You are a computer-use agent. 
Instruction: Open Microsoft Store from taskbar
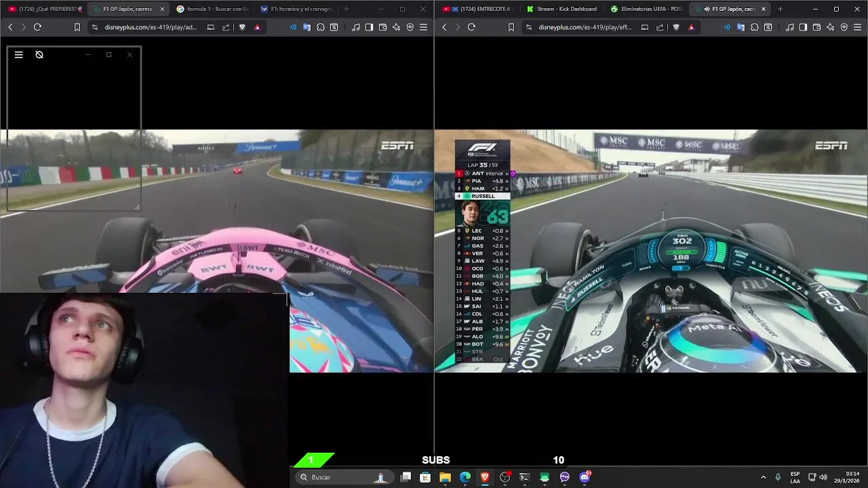(x=425, y=477)
